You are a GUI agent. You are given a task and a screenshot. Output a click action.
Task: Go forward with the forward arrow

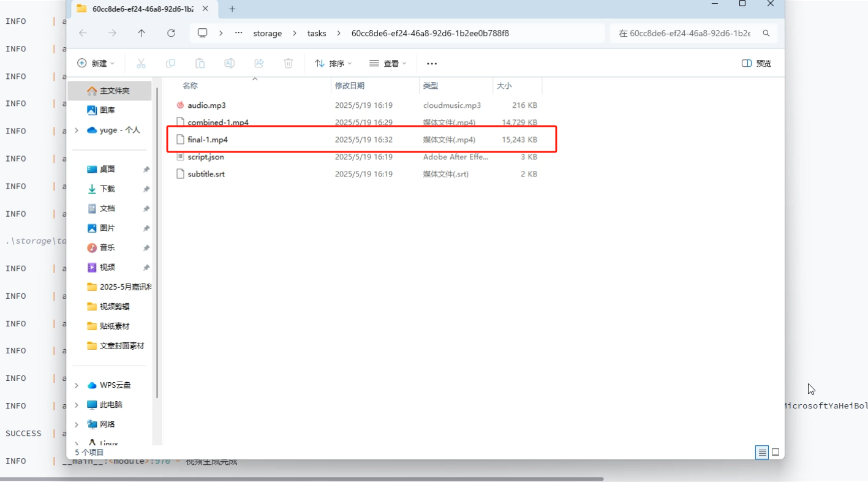click(112, 33)
